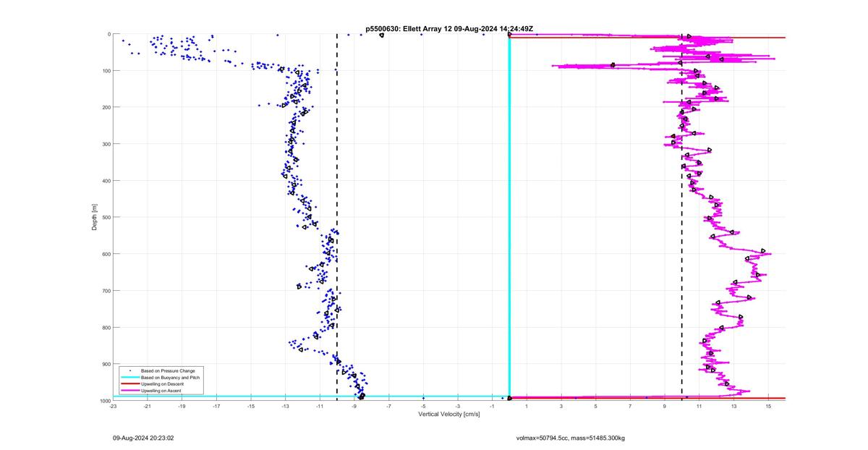Click x-axis tick label '-21'

[148, 407]
